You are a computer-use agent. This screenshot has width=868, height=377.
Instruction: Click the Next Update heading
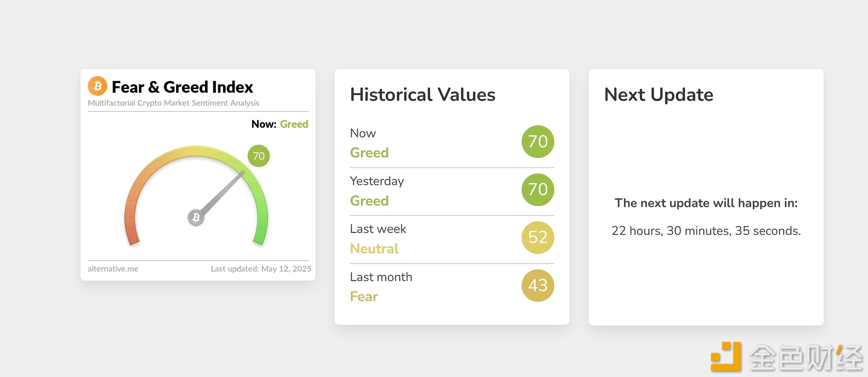(x=659, y=94)
